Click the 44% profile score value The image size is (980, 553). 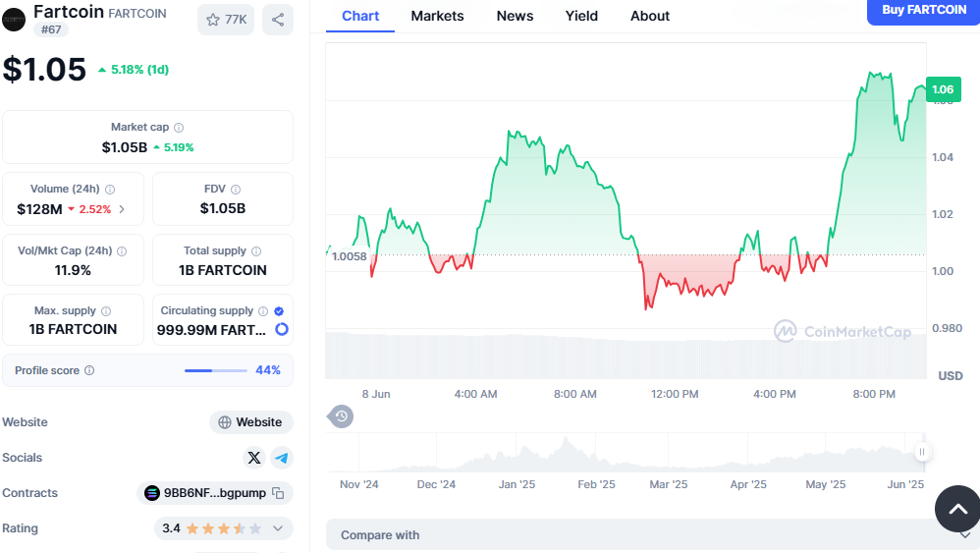268,370
